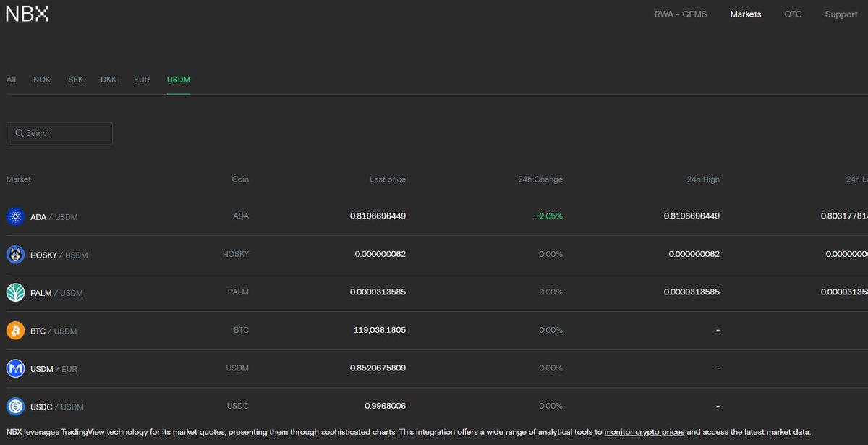Click the USDM coin icon
Screen dimensions: 868x445
click(x=15, y=368)
